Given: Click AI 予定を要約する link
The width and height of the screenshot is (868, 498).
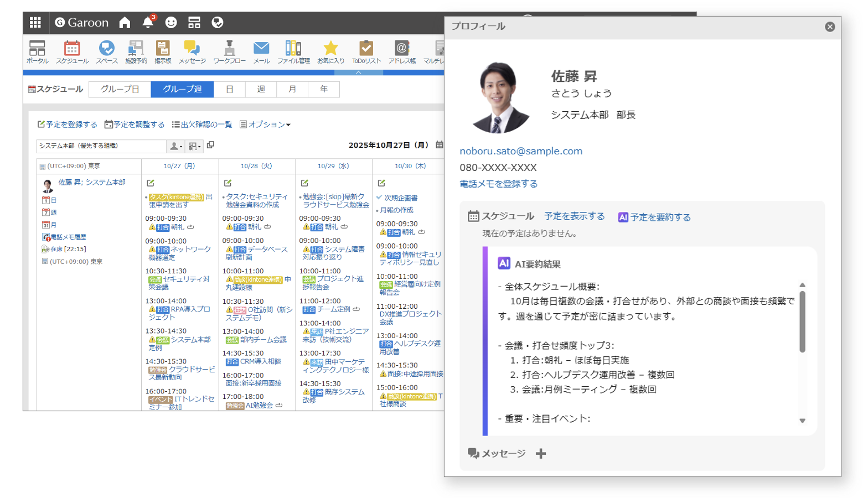Looking at the screenshot, I should (654, 217).
